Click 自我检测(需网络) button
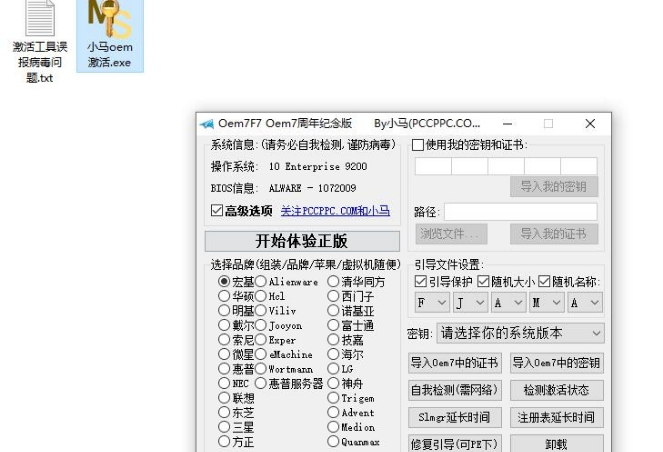This screenshot has height=452, width=663. pos(455,390)
